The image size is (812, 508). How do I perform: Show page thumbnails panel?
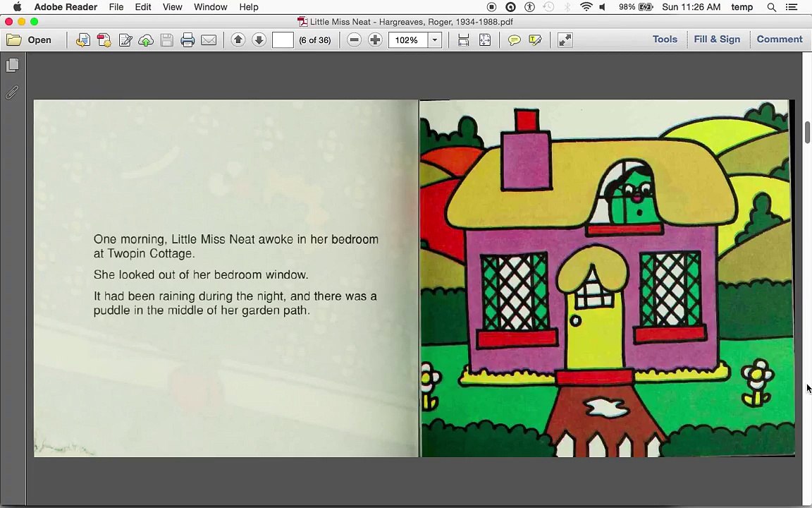(x=13, y=66)
